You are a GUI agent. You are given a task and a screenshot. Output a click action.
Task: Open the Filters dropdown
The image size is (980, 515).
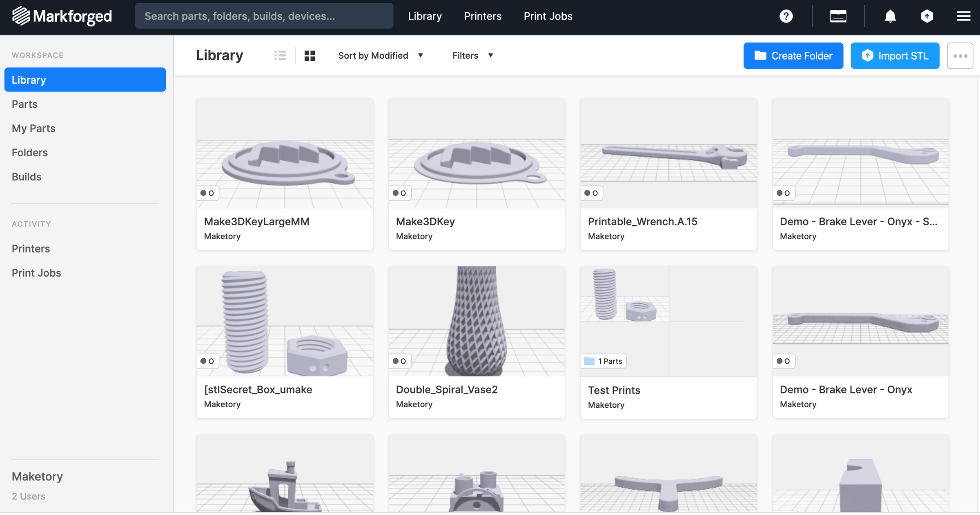pyautogui.click(x=472, y=55)
